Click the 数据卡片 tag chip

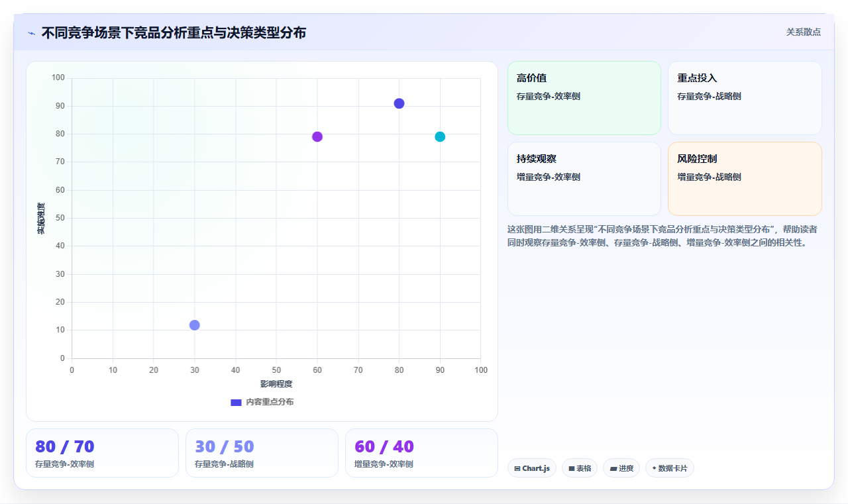point(670,468)
